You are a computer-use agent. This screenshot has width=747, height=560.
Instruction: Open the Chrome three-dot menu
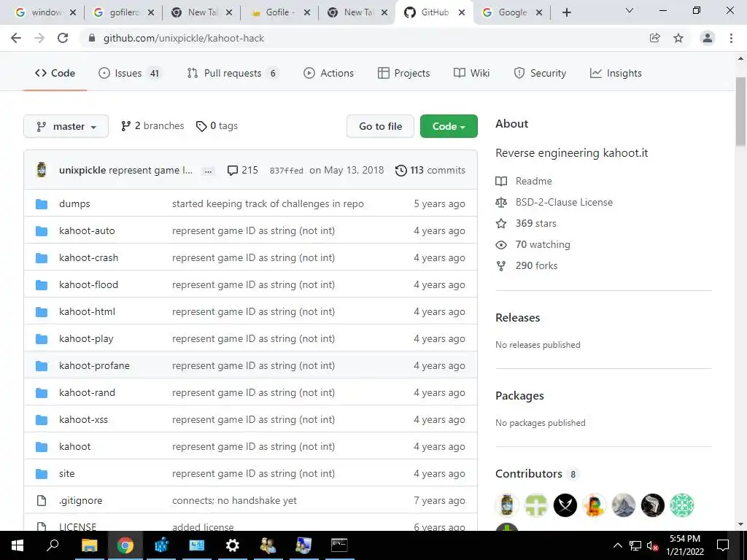(731, 38)
